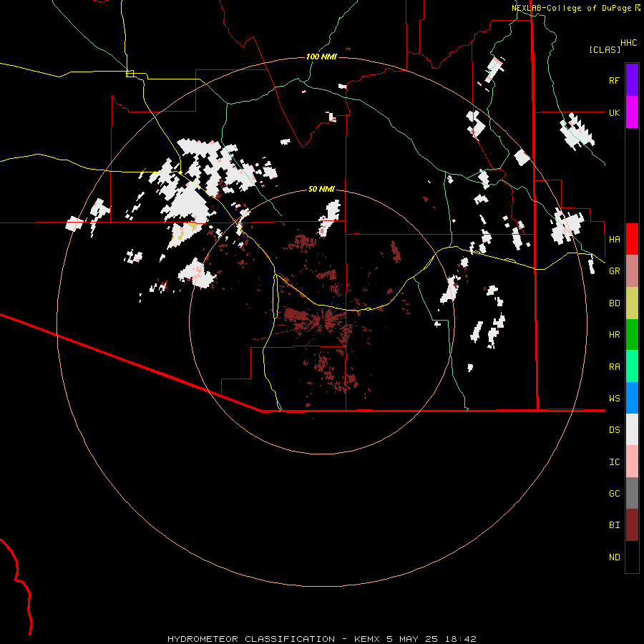Click the RA legend label
Viewport: 644px width, 644px height.
[x=615, y=367]
